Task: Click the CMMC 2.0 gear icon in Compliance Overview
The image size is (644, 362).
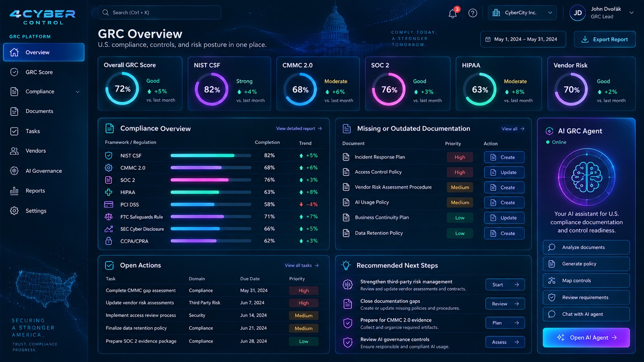Action: pyautogui.click(x=109, y=168)
